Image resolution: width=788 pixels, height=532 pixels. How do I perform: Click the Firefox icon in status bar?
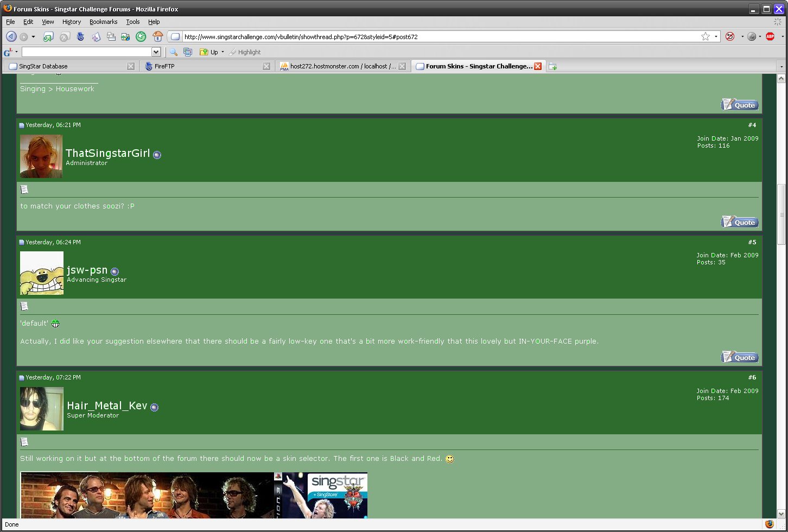[x=769, y=524]
